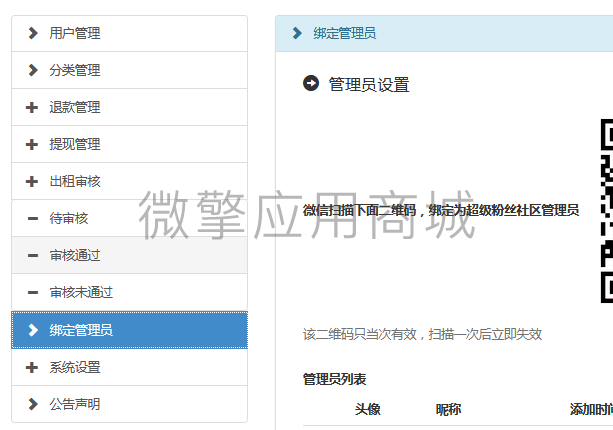Select 待审核 submenu item

pyautogui.click(x=129, y=218)
